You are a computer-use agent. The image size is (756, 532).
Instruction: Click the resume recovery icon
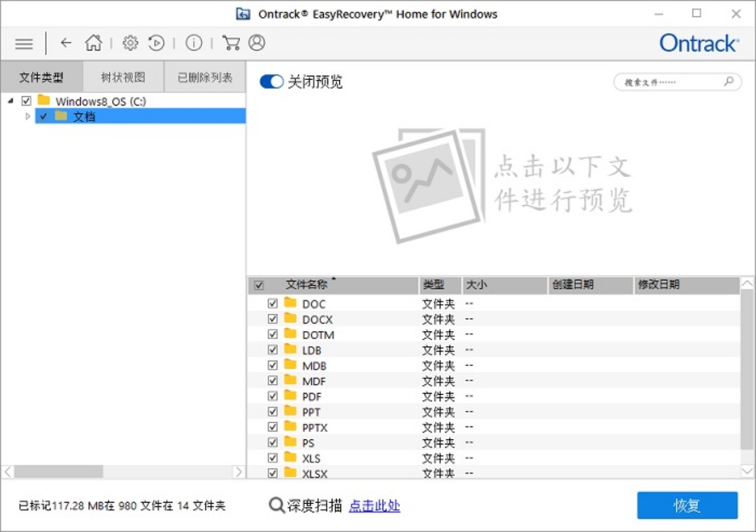coord(156,43)
